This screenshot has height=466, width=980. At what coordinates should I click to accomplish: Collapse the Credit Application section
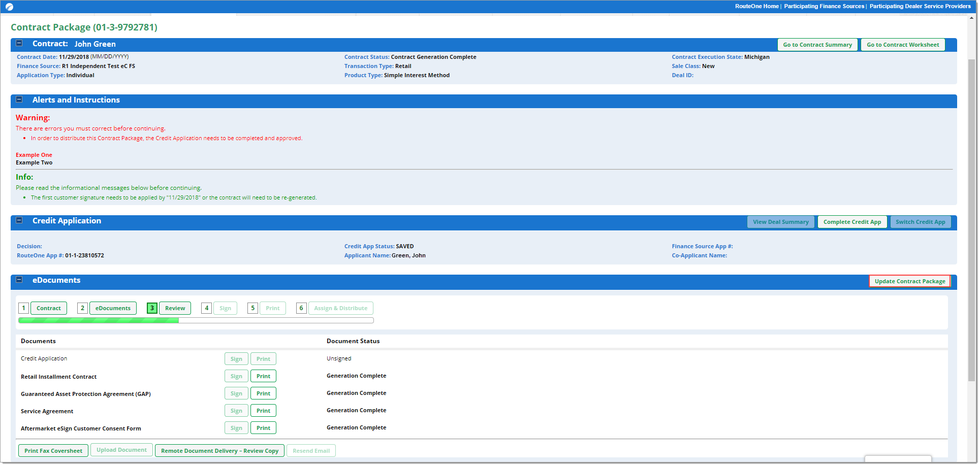click(19, 220)
